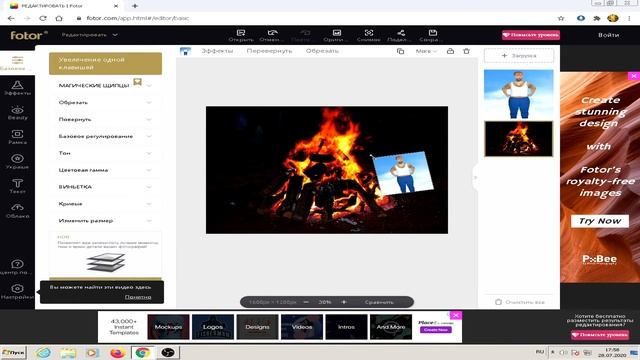Select the Flip tab above canvas
The image size is (640, 360).
point(269,51)
